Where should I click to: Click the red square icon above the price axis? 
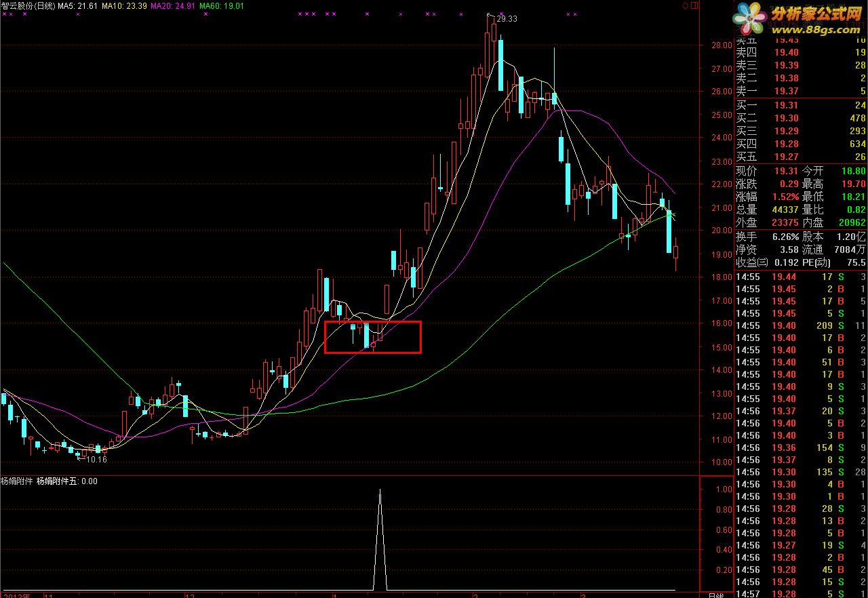tap(694, 5)
